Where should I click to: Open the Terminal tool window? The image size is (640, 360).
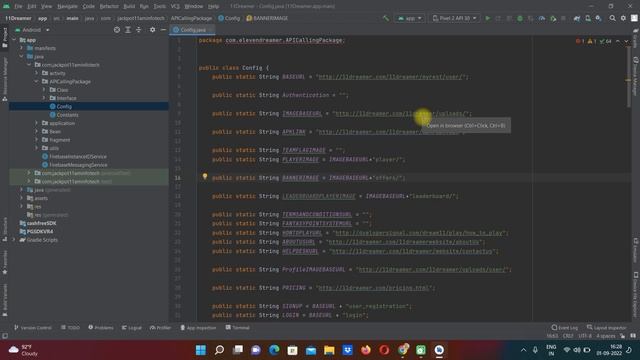[238, 328]
